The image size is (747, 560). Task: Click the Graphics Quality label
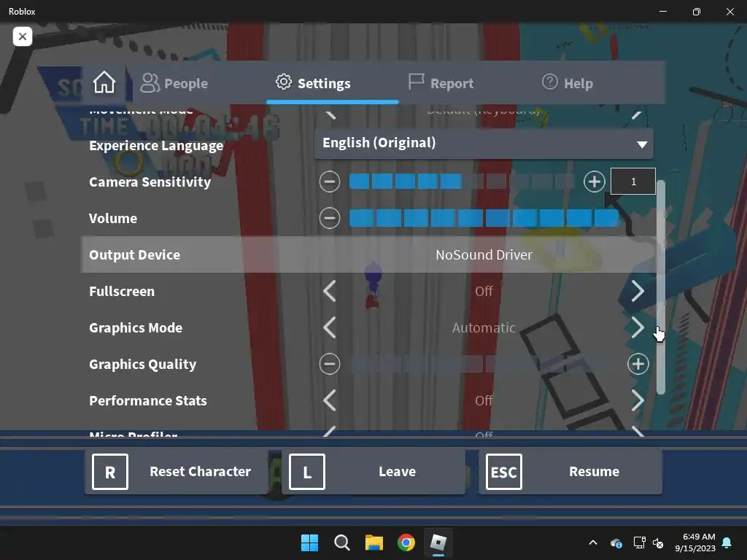(x=142, y=365)
